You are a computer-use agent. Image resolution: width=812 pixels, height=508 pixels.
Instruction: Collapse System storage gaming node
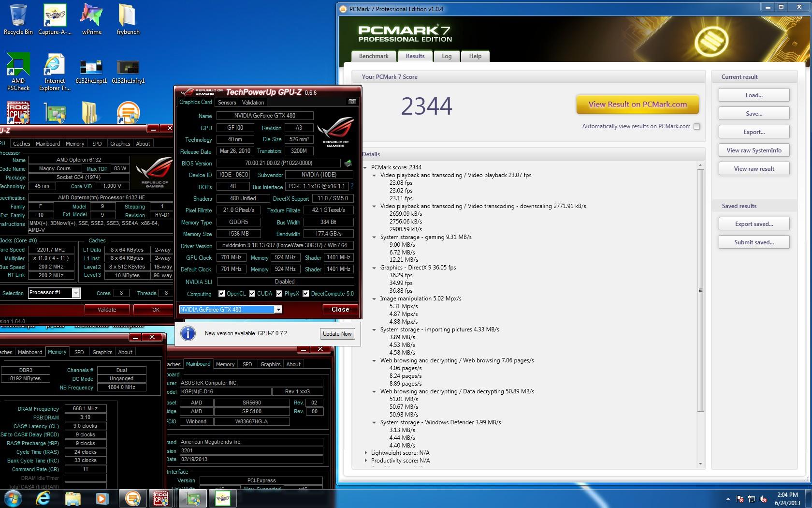374,237
